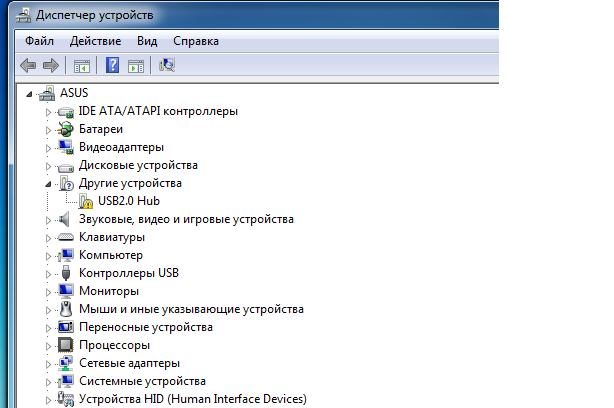This screenshot has width=614, height=408.
Task: Select the Сетевые адаптеры label
Action: (x=129, y=363)
